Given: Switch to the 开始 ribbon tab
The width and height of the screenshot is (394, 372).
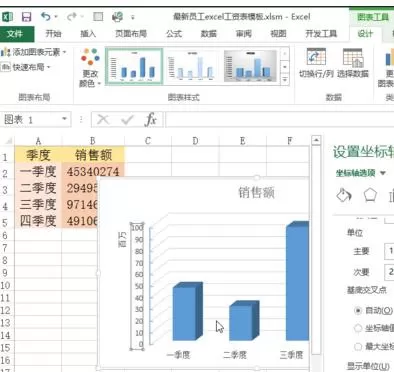Looking at the screenshot, I should [53, 34].
